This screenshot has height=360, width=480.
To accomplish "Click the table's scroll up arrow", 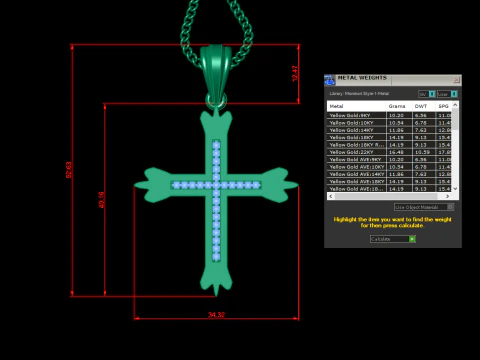I will click(455, 105).
